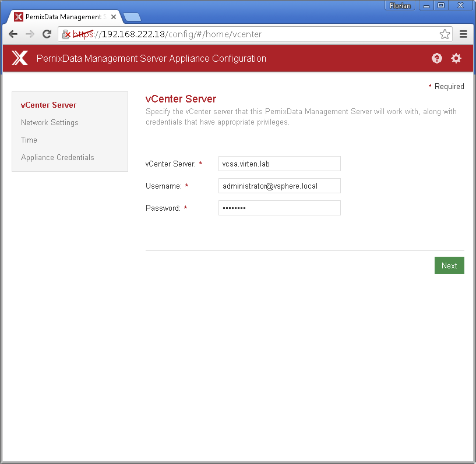Click the PernixData Management Server Appliance Configuration title
476x464 pixels.
pos(151,58)
